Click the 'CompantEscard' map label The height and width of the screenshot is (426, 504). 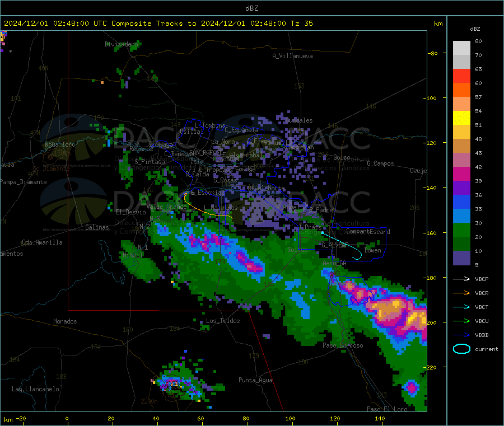pos(368,232)
